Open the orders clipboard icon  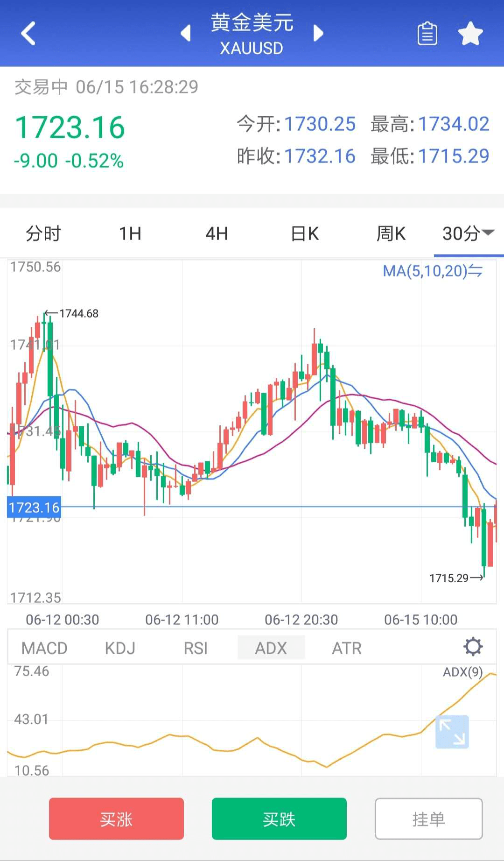click(427, 34)
